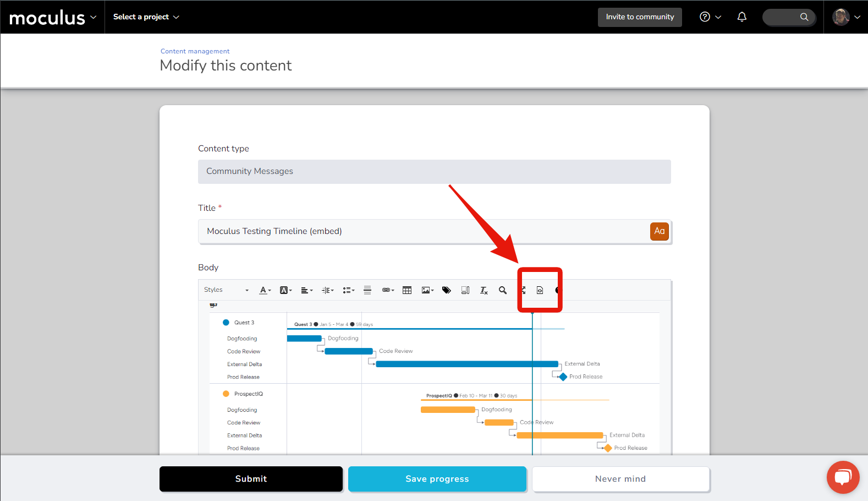Open the insert link tool
Viewport: 868px width, 501px height.
388,290
